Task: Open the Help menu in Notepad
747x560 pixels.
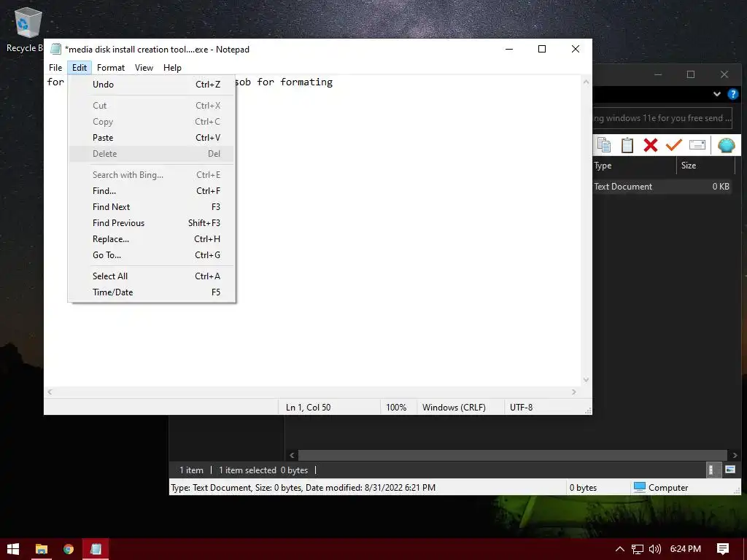Action: coord(172,68)
